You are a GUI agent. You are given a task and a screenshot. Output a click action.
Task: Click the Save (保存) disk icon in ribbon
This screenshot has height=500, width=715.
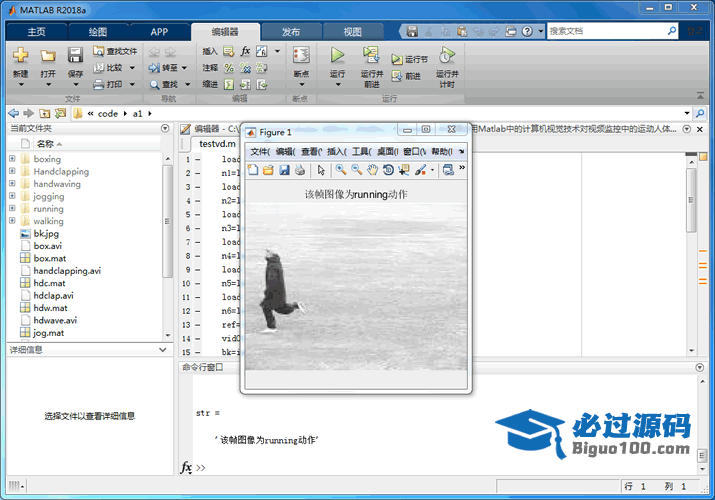(x=75, y=56)
